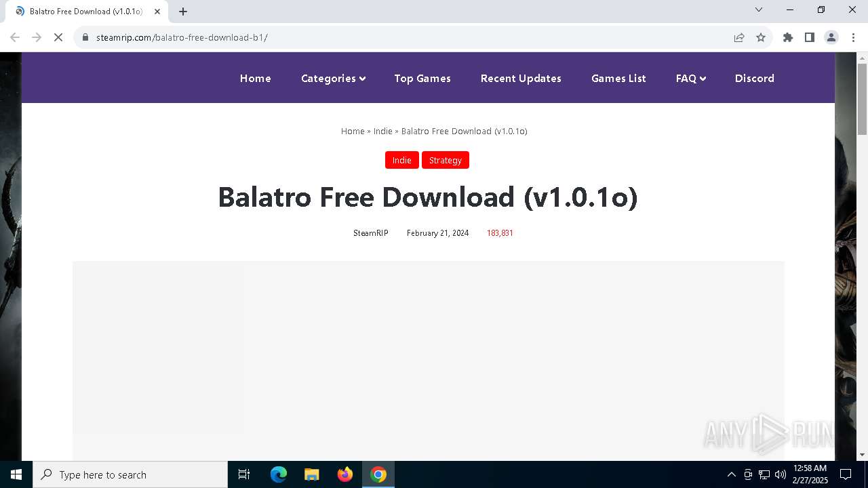
Task: Toggle the Chrome side panel
Action: (810, 37)
